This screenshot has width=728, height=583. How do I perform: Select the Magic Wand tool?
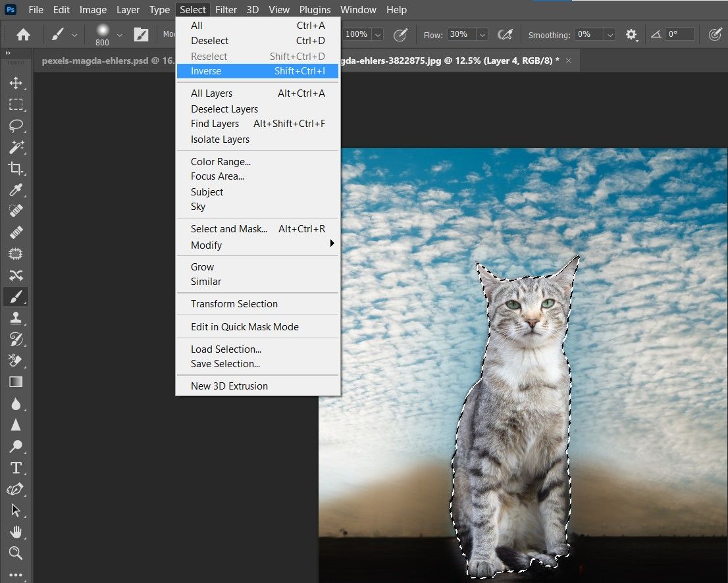click(16, 147)
